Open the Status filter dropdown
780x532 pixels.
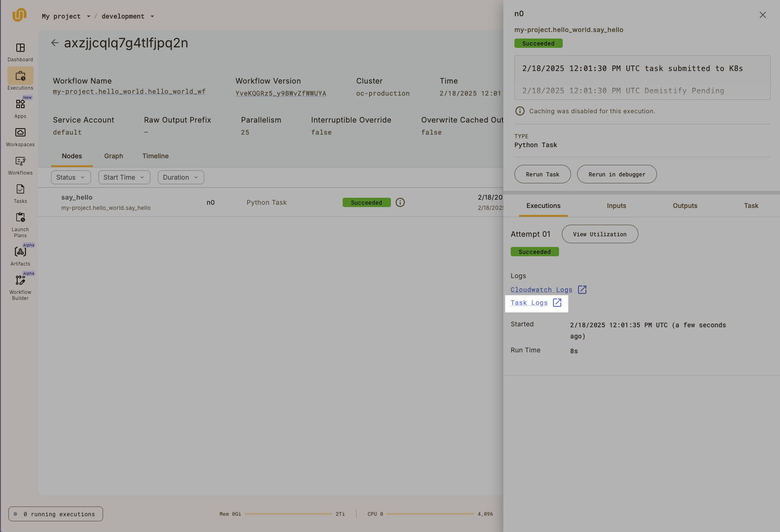71,177
